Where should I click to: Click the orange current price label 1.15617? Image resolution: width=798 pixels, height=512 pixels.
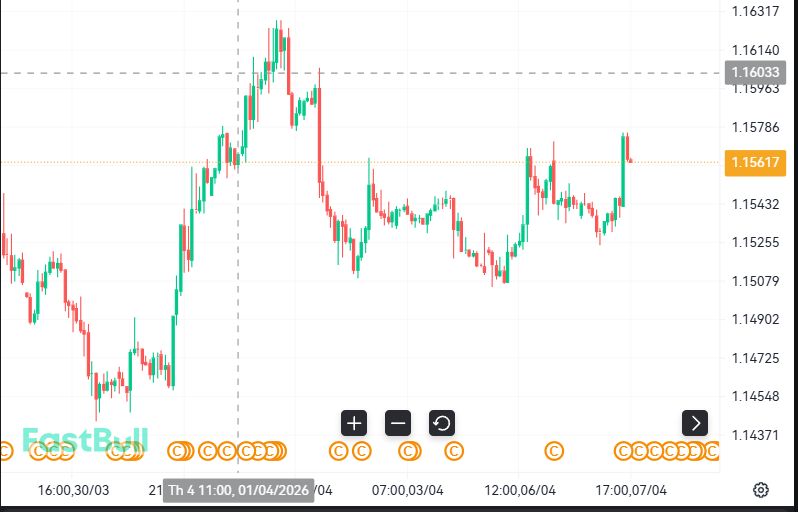[756, 161]
